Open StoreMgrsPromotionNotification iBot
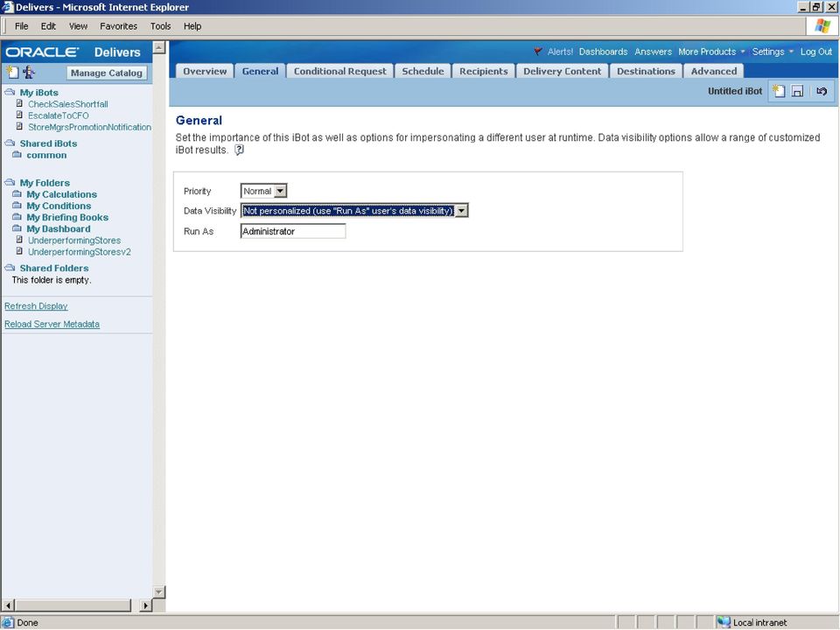Screen dimensions: 840x630 coord(89,127)
